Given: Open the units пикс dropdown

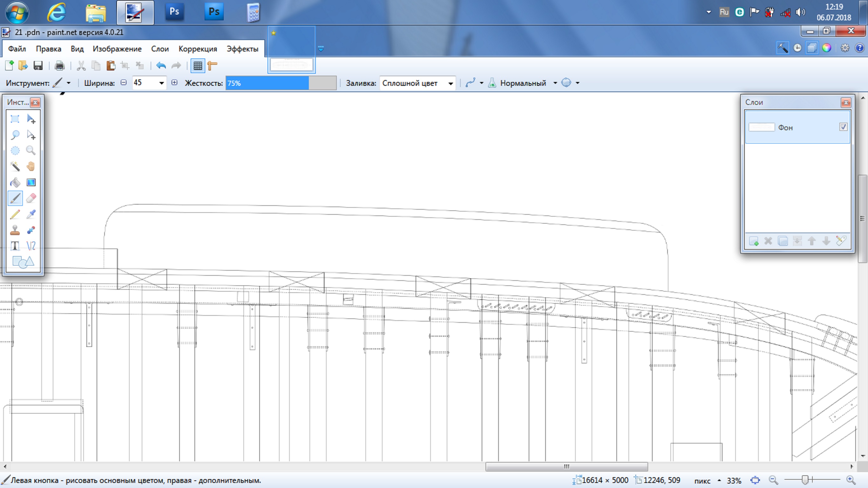Looking at the screenshot, I should [719, 480].
